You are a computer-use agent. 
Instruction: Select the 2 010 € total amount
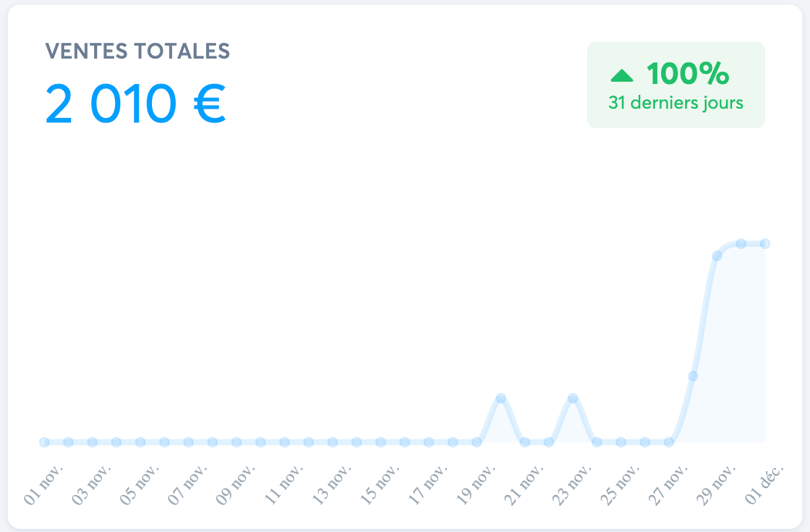(136, 103)
